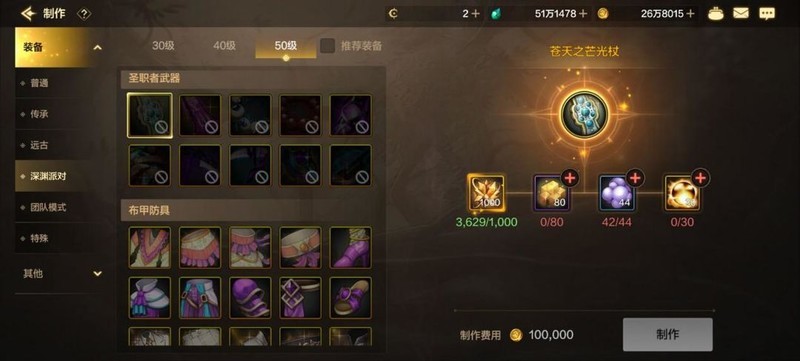Expand the 其他 category section
The height and width of the screenshot is (361, 800).
coord(97,274)
